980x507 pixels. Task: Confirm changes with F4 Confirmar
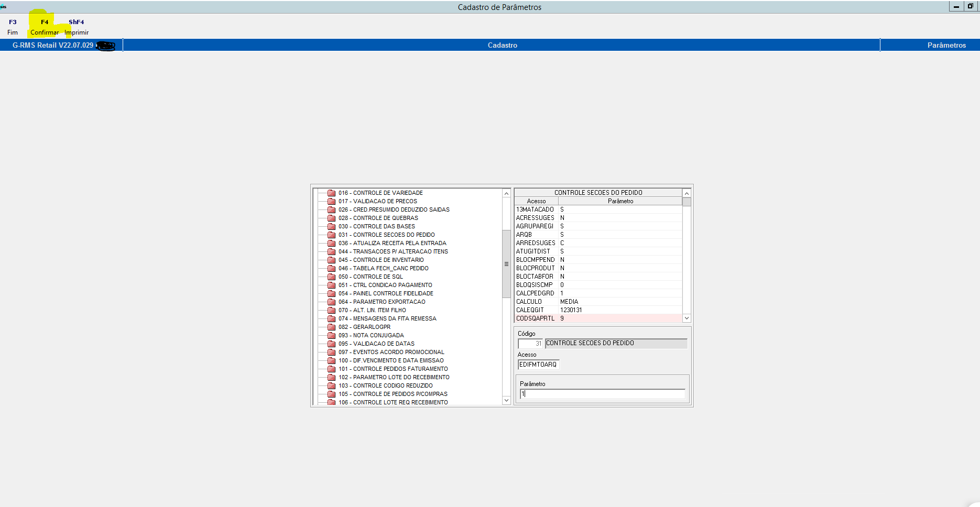45,27
